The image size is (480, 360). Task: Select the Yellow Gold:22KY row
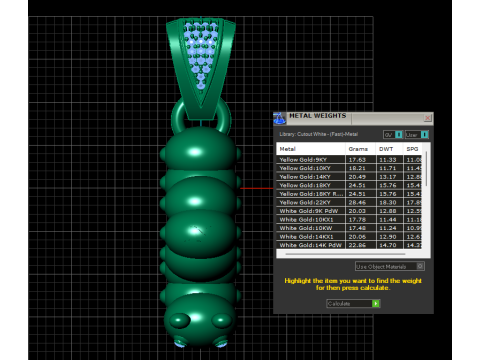tap(349, 202)
